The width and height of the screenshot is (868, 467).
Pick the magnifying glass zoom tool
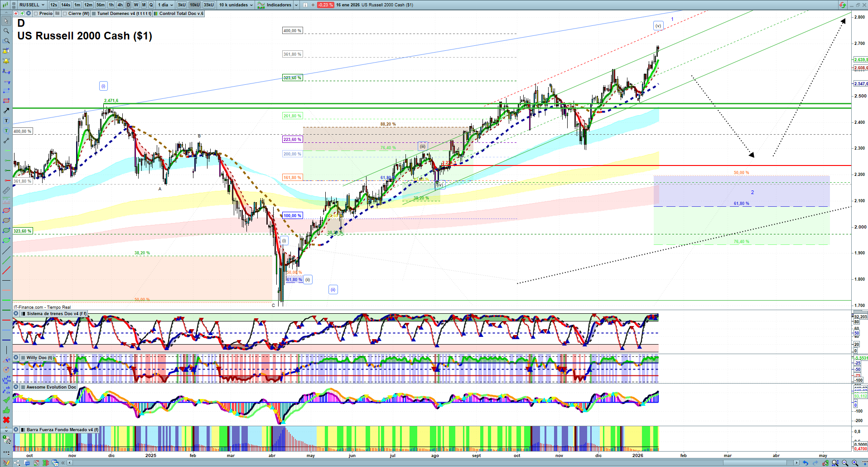click(x=6, y=31)
